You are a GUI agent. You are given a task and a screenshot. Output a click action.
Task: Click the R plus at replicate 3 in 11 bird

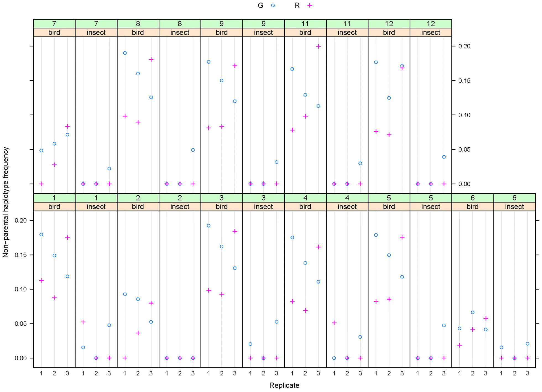318,46
